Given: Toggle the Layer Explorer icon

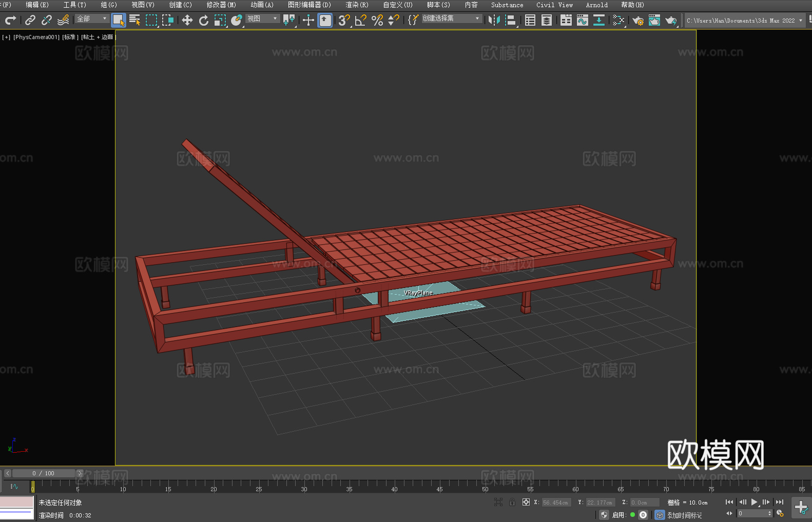Looking at the screenshot, I should point(547,20).
